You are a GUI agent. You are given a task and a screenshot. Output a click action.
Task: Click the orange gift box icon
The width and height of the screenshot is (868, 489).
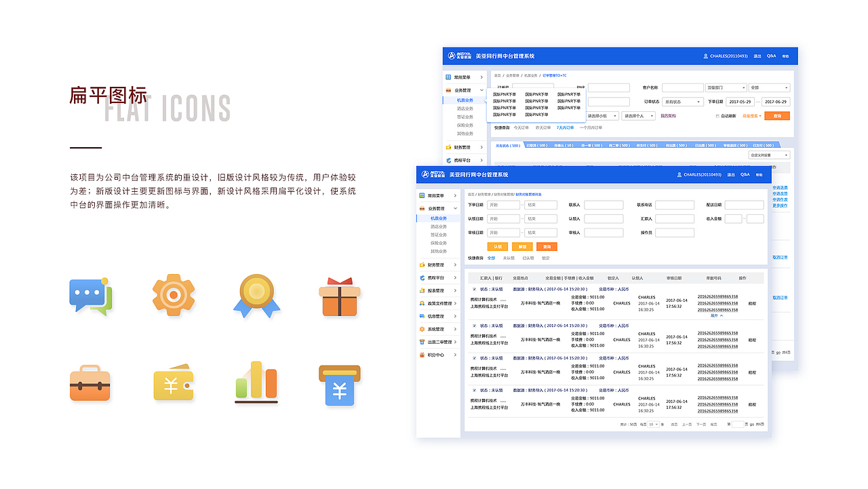(x=340, y=297)
